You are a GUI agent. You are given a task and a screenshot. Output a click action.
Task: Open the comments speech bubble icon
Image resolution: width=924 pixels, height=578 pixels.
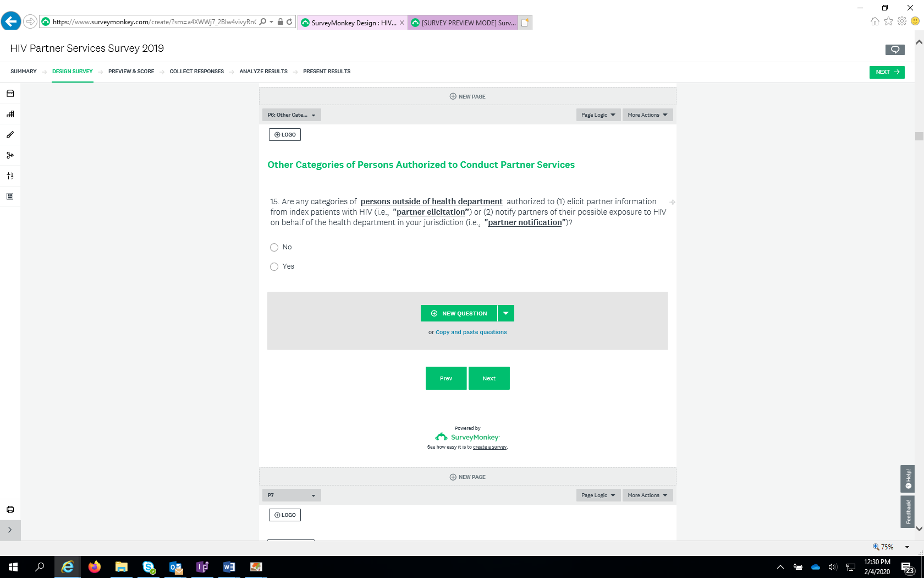[895, 50]
